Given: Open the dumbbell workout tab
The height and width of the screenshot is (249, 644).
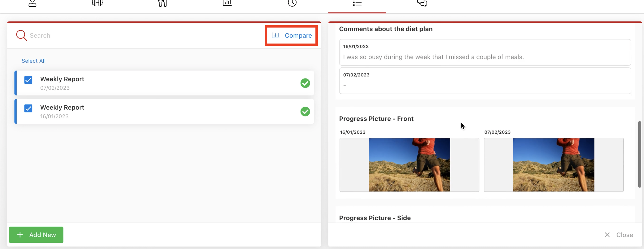Looking at the screenshot, I should click(x=97, y=3).
